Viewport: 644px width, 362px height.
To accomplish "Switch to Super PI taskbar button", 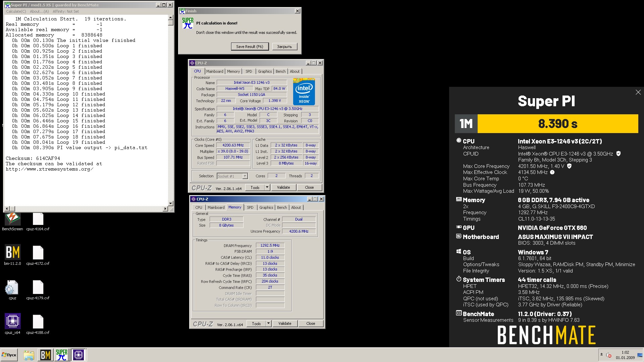I will pyautogui.click(x=62, y=355).
